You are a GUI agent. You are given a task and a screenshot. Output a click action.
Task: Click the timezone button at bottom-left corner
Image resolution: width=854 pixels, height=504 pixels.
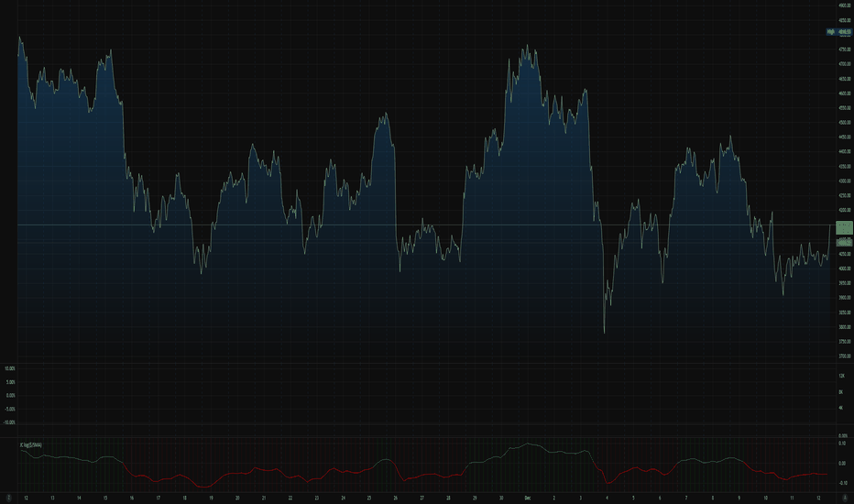8,498
